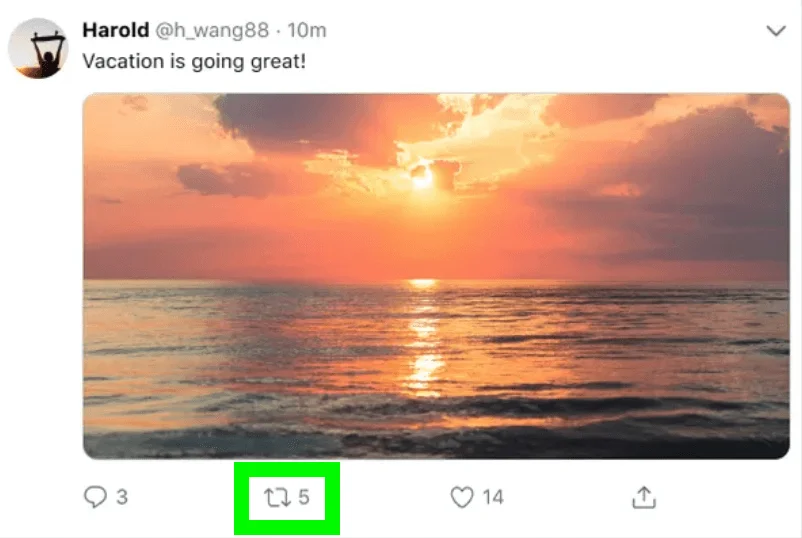Open the Harold display name link
This screenshot has width=802, height=538.
click(x=115, y=31)
